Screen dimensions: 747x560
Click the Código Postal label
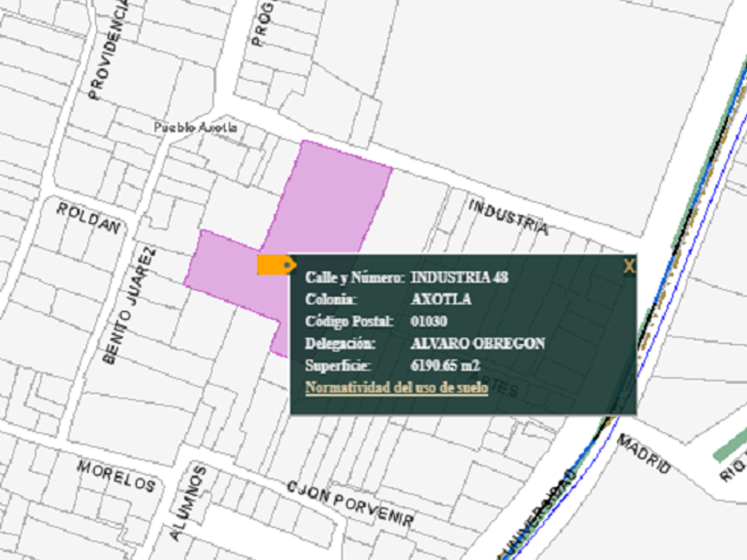pyautogui.click(x=349, y=322)
